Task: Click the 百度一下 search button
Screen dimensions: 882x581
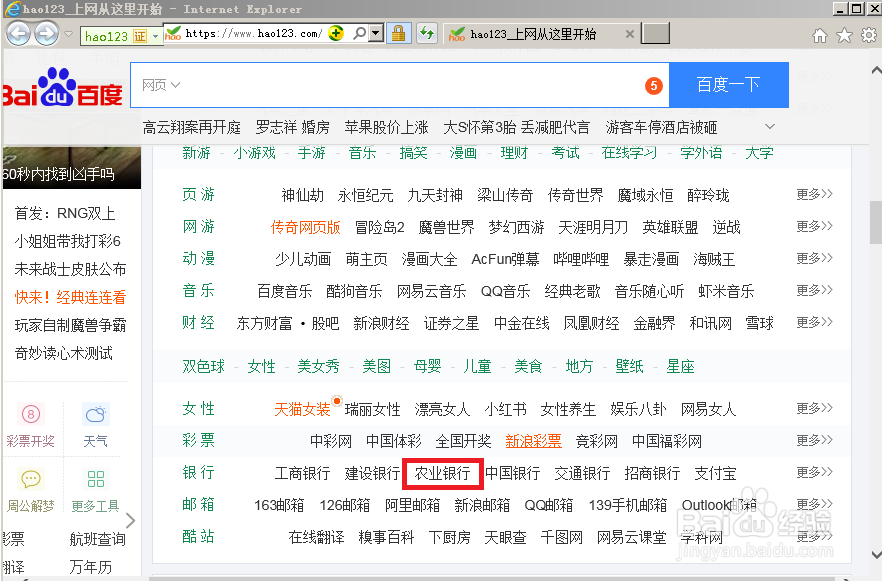Action: click(728, 85)
